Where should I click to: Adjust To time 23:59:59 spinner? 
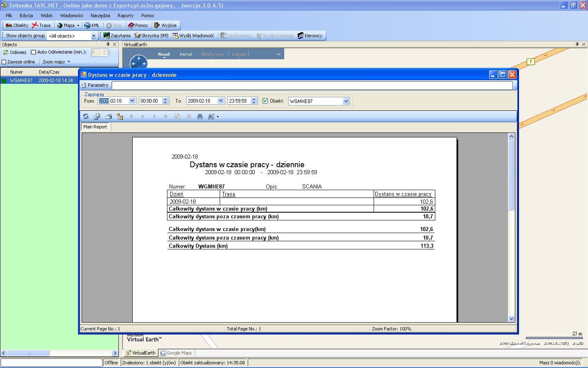[x=254, y=101]
